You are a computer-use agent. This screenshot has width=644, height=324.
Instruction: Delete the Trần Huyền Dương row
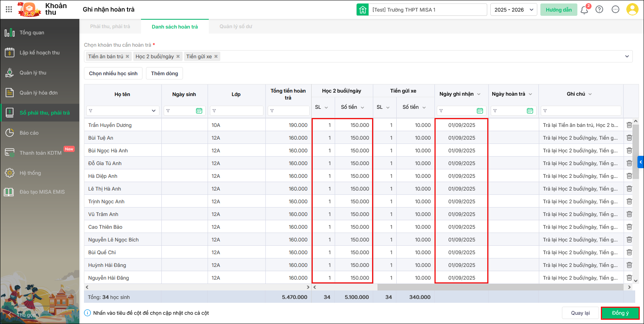click(629, 125)
